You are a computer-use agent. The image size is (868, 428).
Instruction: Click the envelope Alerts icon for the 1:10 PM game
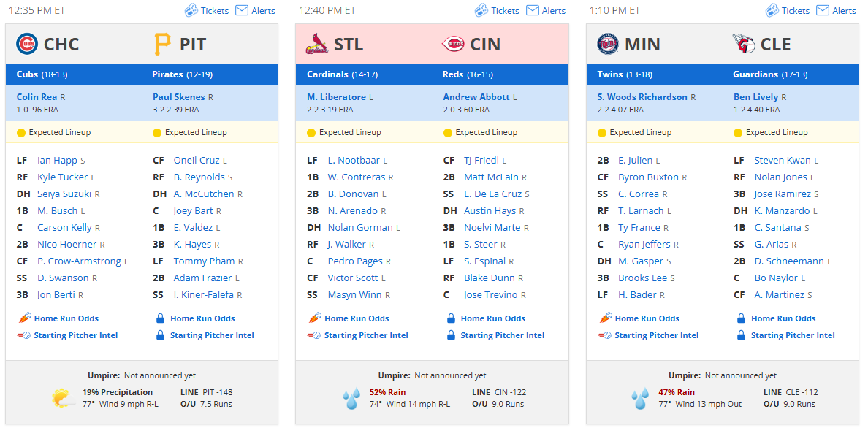point(822,10)
